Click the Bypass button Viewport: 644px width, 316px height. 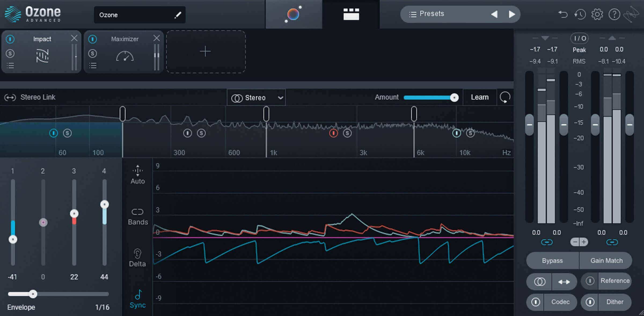(552, 261)
